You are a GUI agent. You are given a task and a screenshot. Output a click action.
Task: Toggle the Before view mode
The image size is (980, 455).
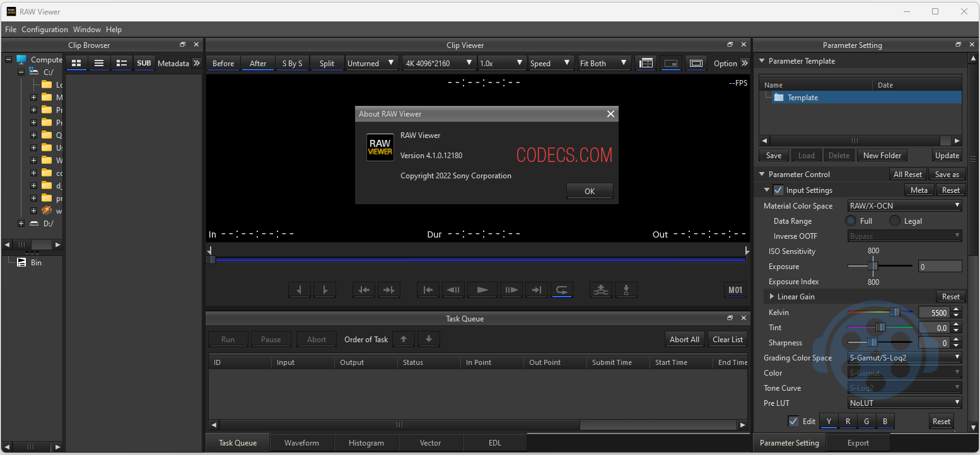tap(223, 63)
